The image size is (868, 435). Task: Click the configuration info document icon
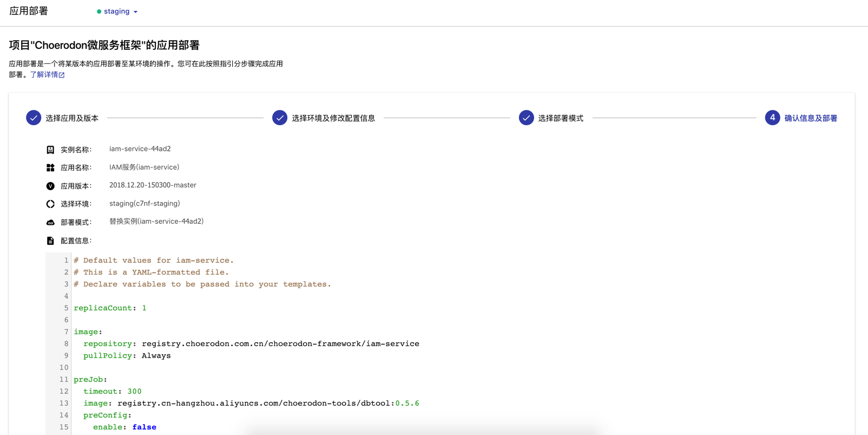(50, 241)
